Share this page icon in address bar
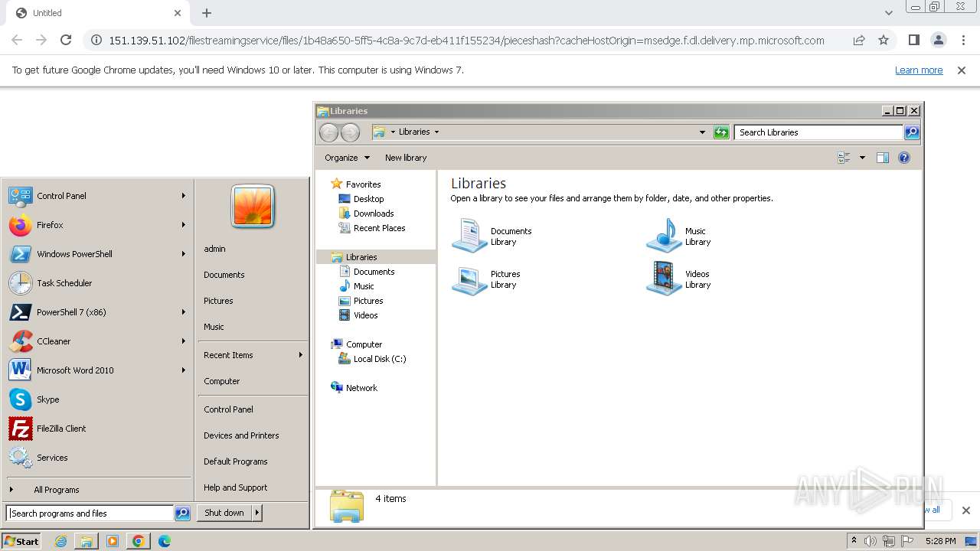Image resolution: width=980 pixels, height=551 pixels. (859, 40)
